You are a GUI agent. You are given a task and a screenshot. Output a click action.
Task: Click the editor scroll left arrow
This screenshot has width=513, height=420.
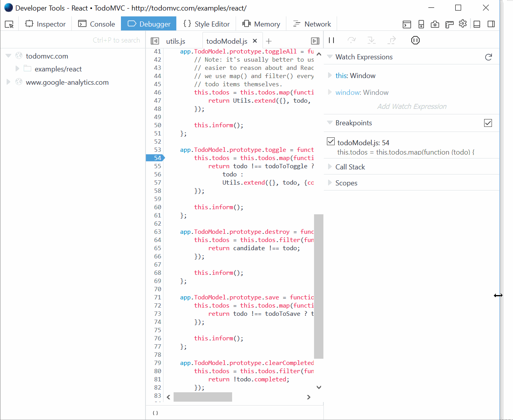click(169, 397)
